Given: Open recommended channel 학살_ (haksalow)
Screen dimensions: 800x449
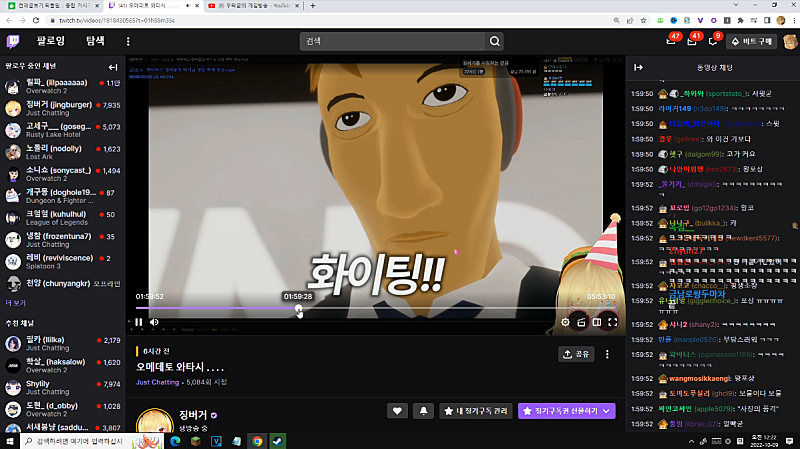Looking at the screenshot, I should [x=62, y=365].
